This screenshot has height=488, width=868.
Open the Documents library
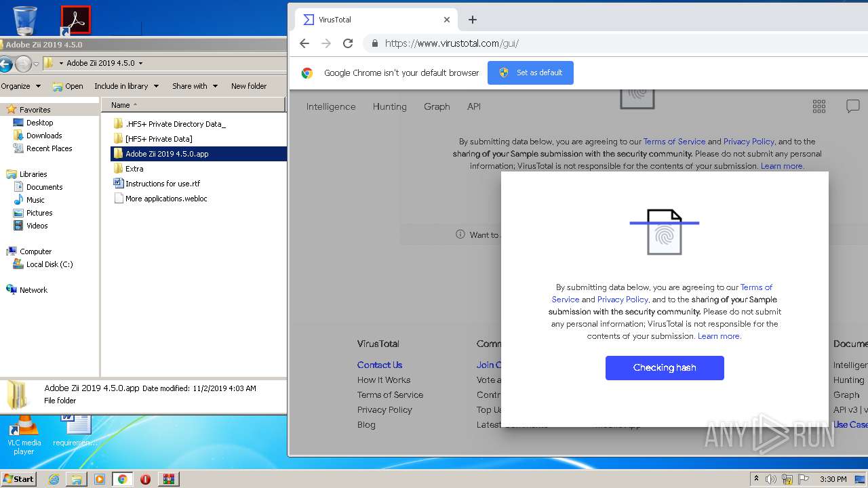pos(44,187)
